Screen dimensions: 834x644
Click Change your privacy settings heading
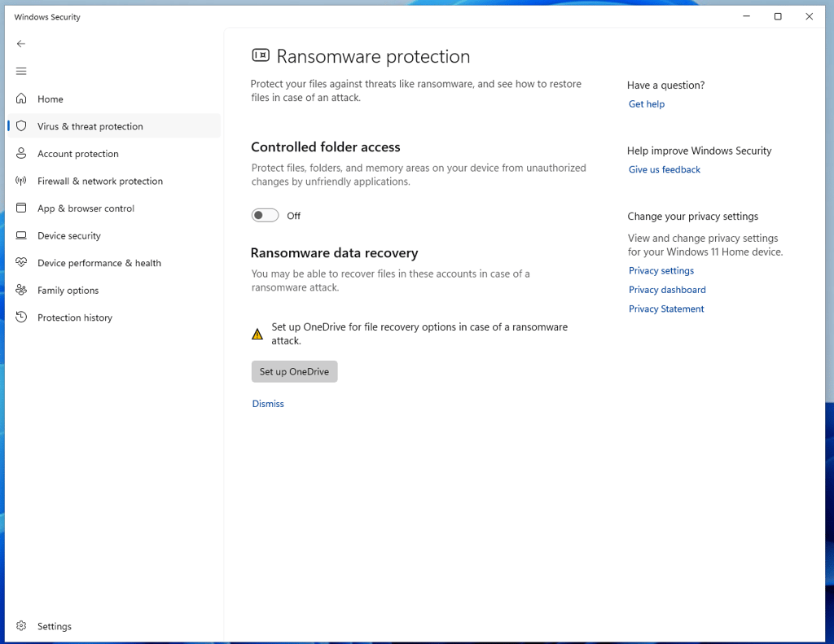pos(692,217)
